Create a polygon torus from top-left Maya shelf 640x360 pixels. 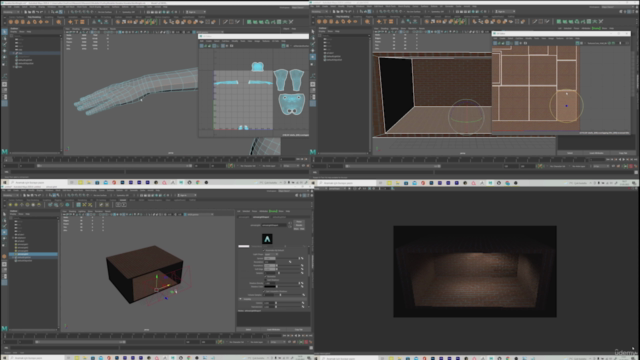tap(35, 22)
